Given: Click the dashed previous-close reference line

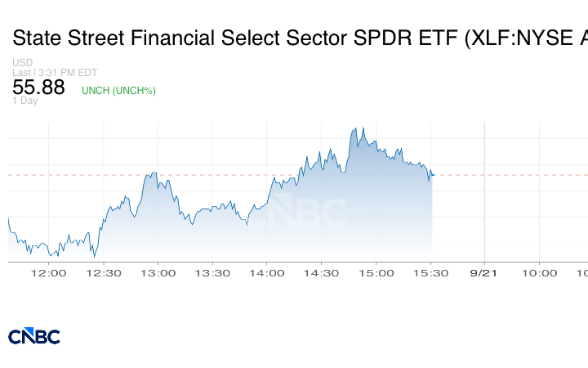Looking at the screenshot, I should 298,175.
